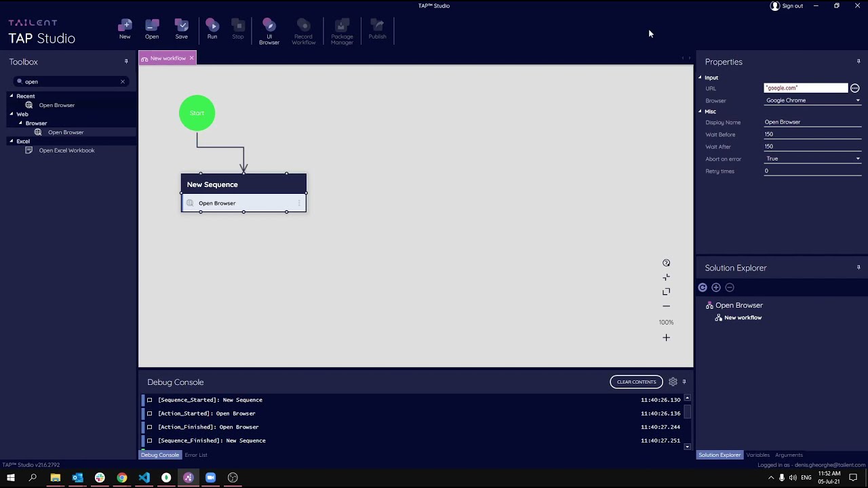This screenshot has width=868, height=488.
Task: Switch to the Arguments tab
Action: coord(789,455)
